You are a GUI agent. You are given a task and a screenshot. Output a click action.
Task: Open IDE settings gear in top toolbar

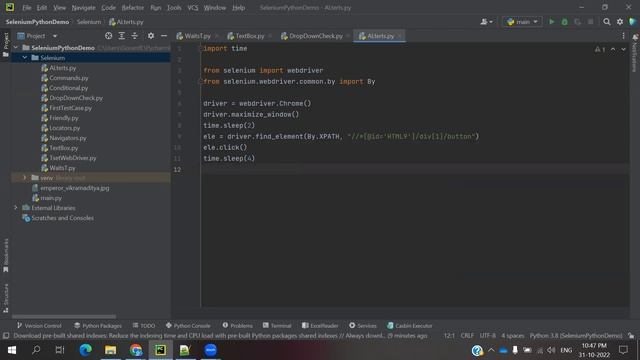pyautogui.click(x=620, y=22)
